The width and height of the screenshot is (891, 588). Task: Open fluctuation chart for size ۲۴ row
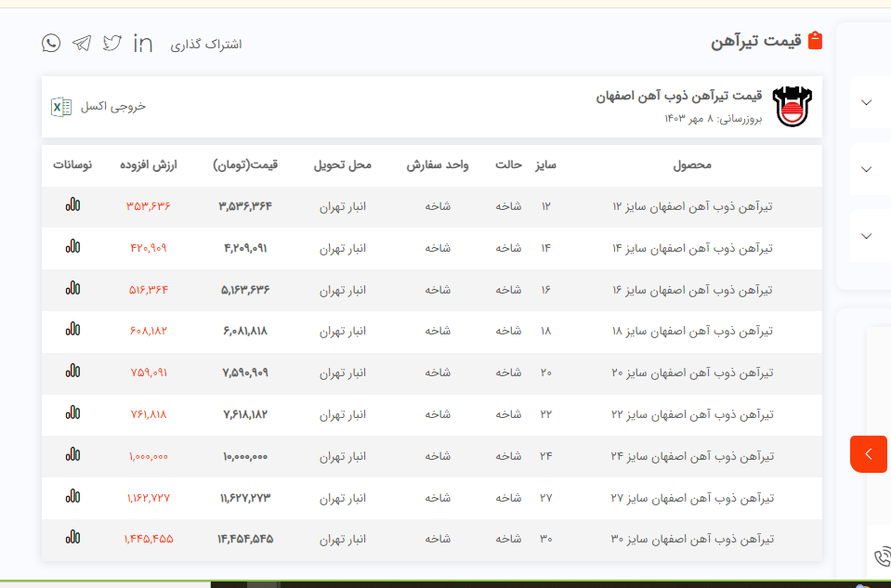pos(72,454)
